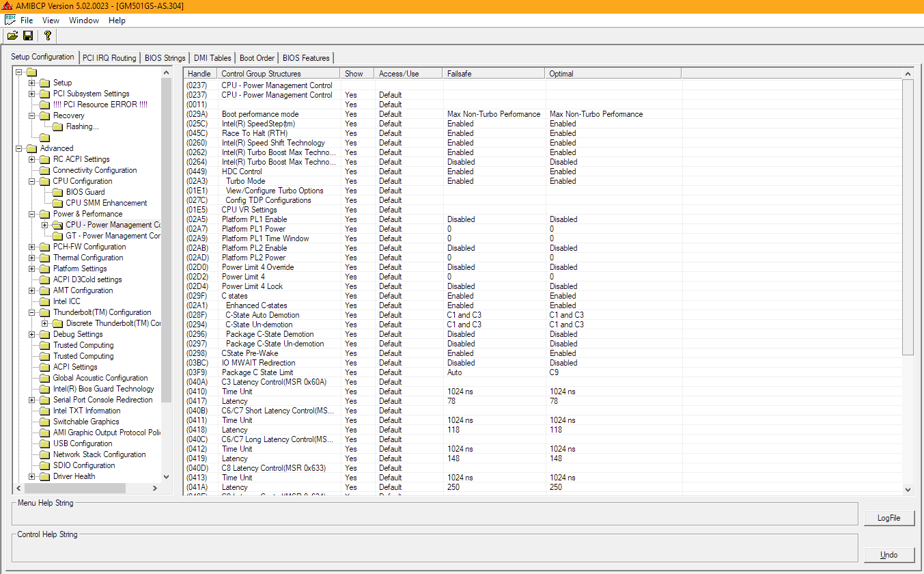924x574 pixels.
Task: Select Network Stack Configuration tree item
Action: tap(100, 454)
